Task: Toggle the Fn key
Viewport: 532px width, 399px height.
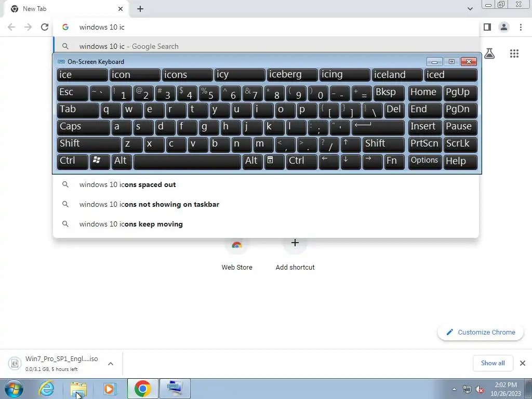Action: point(394,162)
